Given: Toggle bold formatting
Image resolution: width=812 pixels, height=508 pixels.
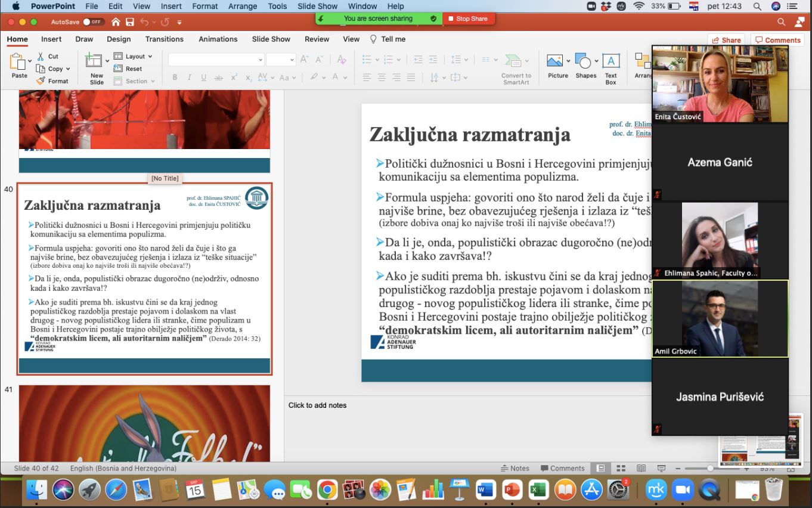Looking at the screenshot, I should click(175, 78).
